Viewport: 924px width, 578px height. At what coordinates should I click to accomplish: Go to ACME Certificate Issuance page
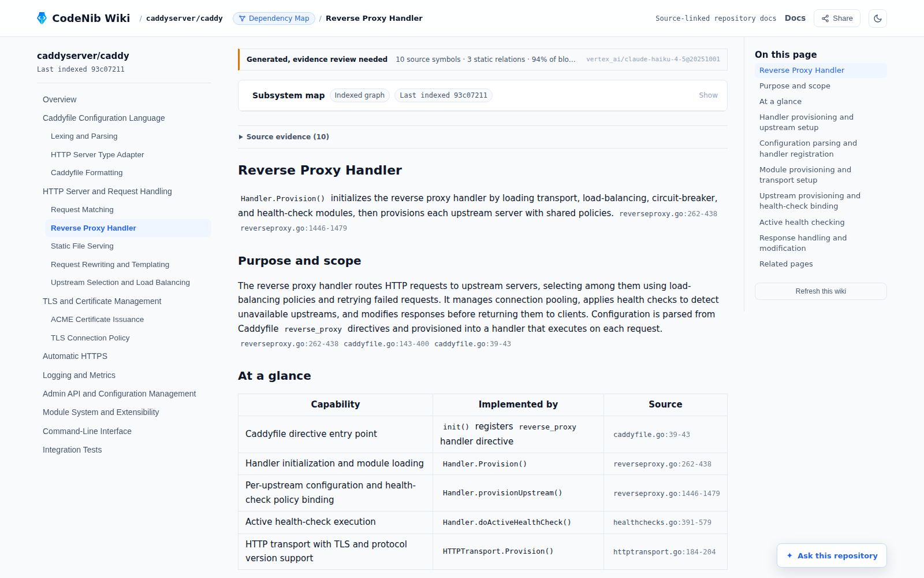97,320
